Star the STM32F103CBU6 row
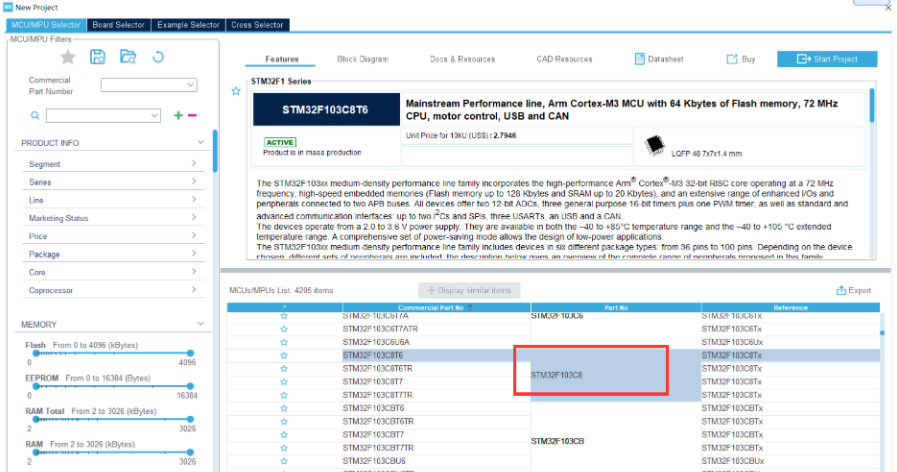 pyautogui.click(x=284, y=461)
